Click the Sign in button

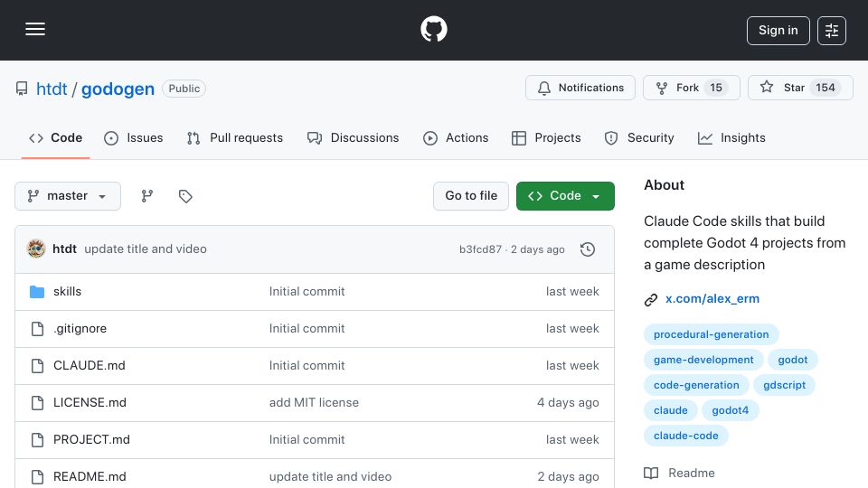(778, 31)
